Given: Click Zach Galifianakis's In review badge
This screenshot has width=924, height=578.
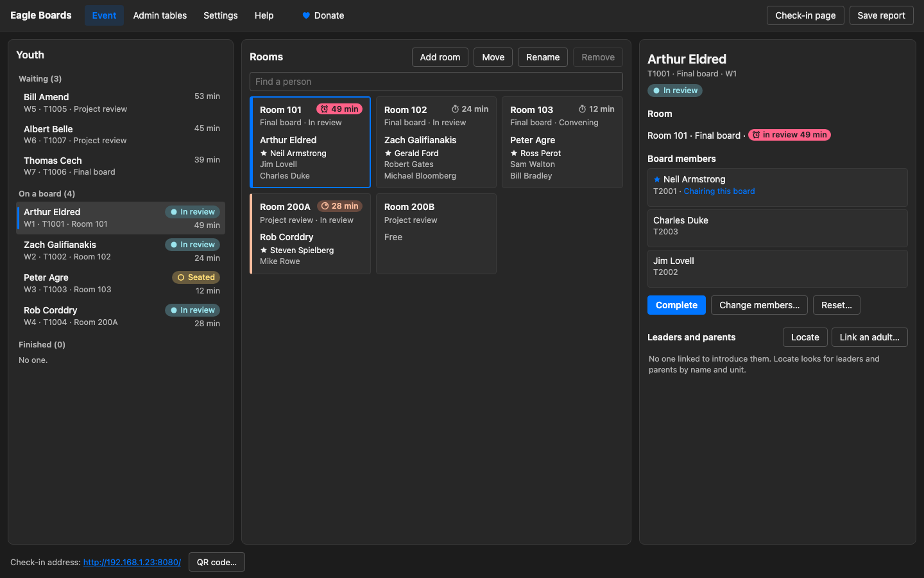Looking at the screenshot, I should (x=193, y=245).
